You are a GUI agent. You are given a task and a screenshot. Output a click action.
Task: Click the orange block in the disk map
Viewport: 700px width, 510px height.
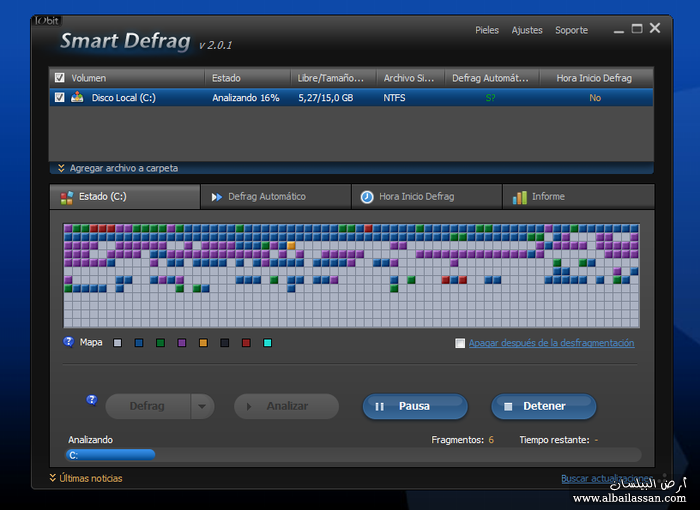(291, 246)
